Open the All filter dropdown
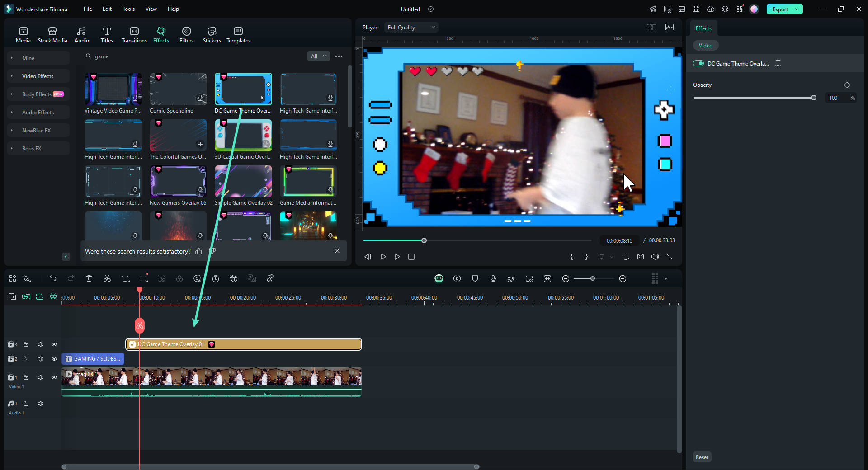Screen dimensions: 868x470 coord(318,56)
